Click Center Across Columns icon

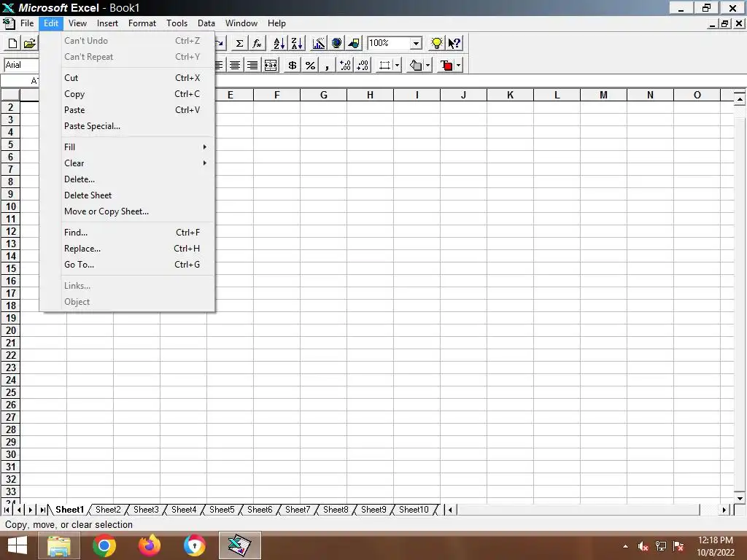(271, 65)
